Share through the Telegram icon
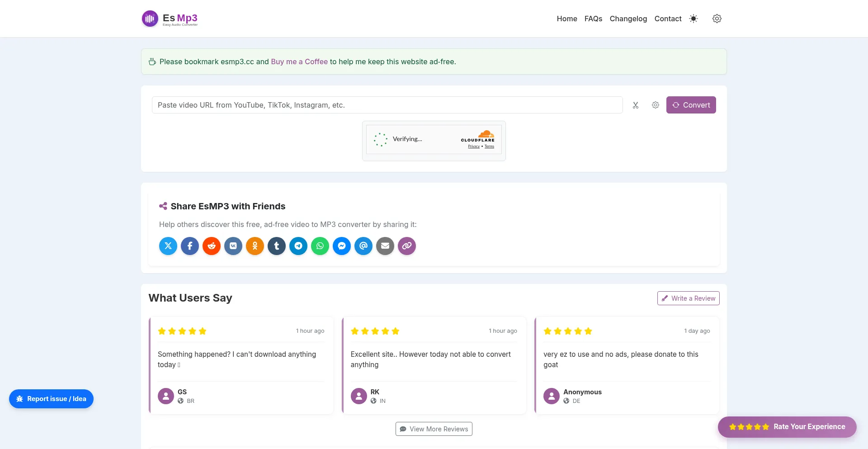Screen dimensions: 868x449 point(298,246)
